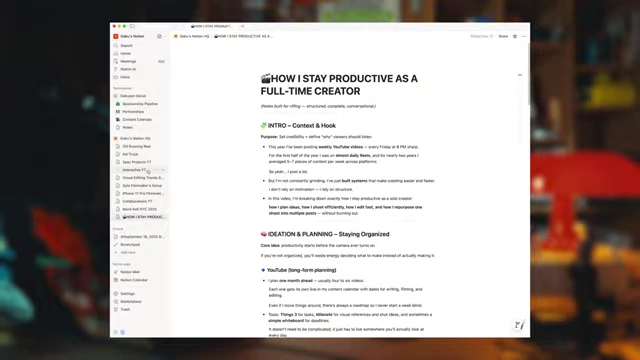
Task: Click the dropdown arrow next to compose icon
Action: point(164,36)
